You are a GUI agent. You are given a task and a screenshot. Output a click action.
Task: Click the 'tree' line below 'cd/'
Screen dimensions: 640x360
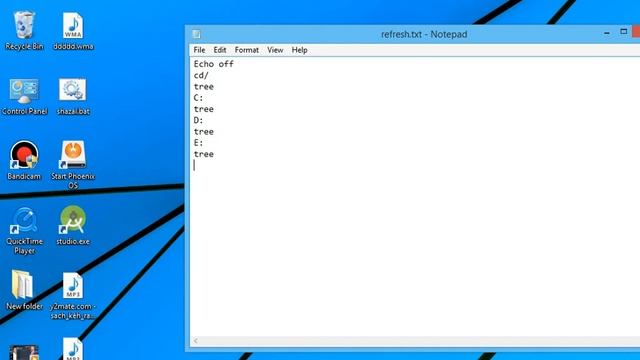(204, 87)
